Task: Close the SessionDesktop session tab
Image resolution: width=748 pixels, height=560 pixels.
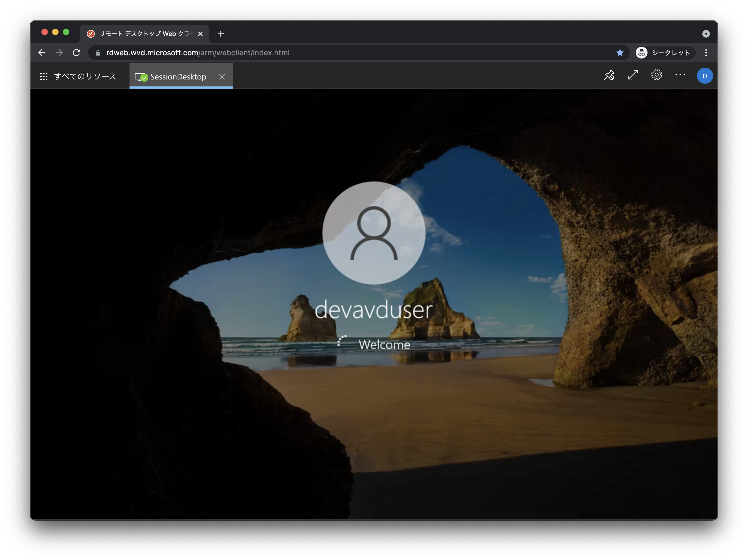Action: point(222,77)
